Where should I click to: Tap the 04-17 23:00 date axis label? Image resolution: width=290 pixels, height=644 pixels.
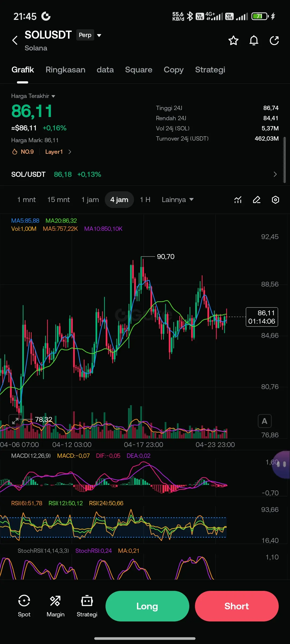tap(143, 445)
